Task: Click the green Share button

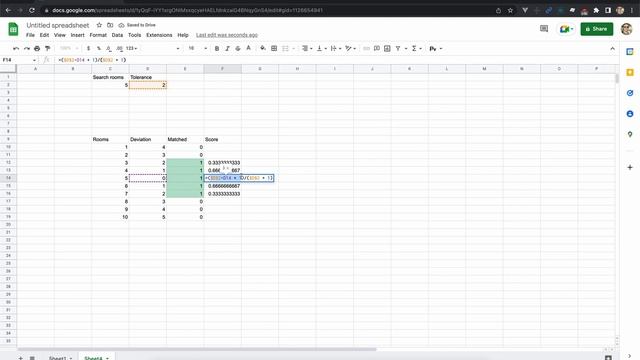Action: 597,29
